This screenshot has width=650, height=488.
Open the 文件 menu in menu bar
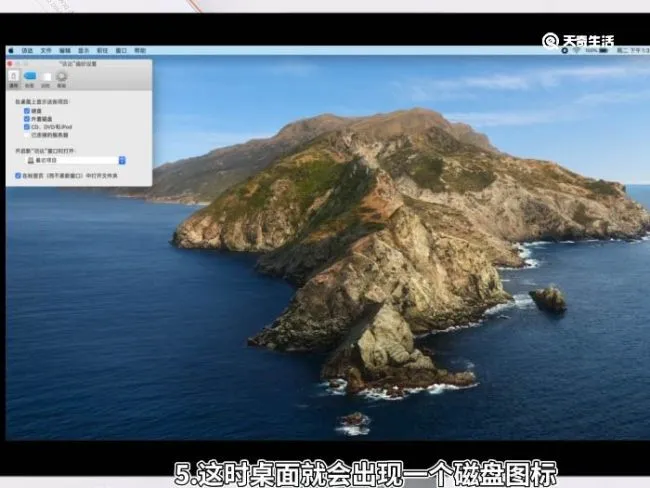[46, 51]
